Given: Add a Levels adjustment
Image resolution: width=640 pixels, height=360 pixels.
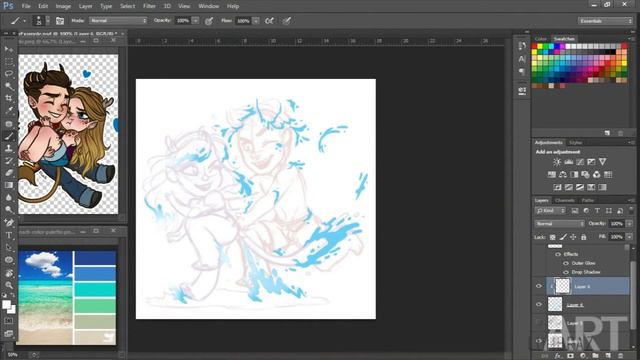Looking at the screenshot, I should pyautogui.click(x=568, y=162).
